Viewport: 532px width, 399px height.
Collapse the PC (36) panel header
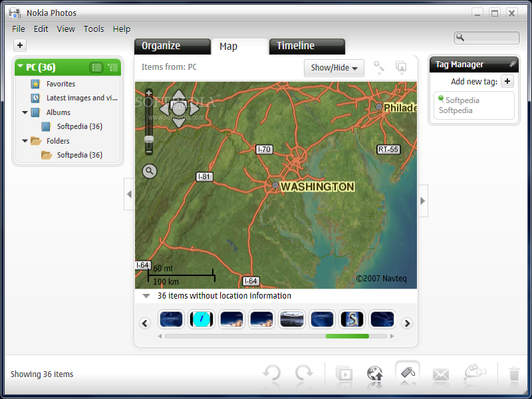21,66
